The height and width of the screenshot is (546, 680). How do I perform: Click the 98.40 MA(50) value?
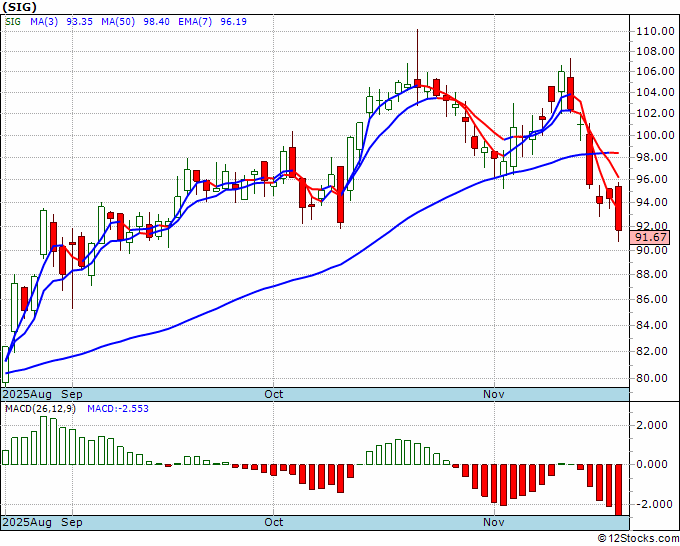156,21
